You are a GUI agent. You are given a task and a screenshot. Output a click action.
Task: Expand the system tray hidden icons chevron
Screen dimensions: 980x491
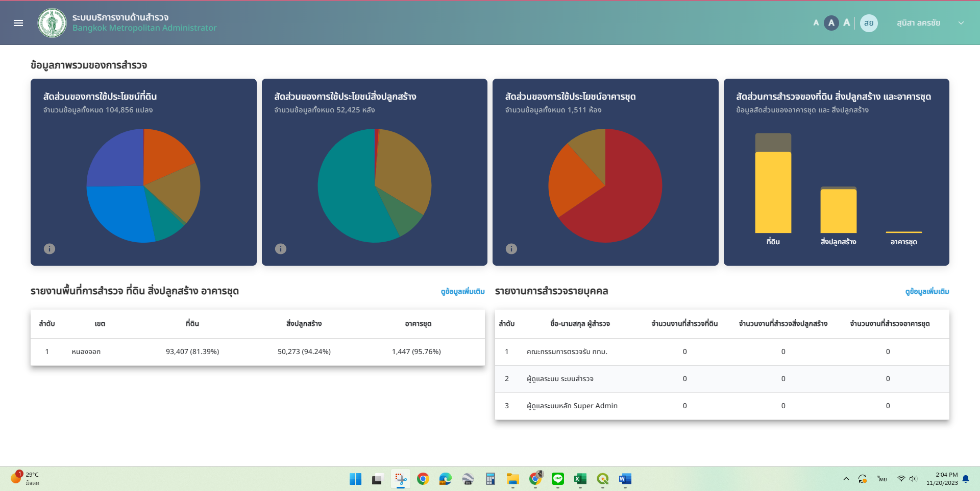[x=846, y=479]
